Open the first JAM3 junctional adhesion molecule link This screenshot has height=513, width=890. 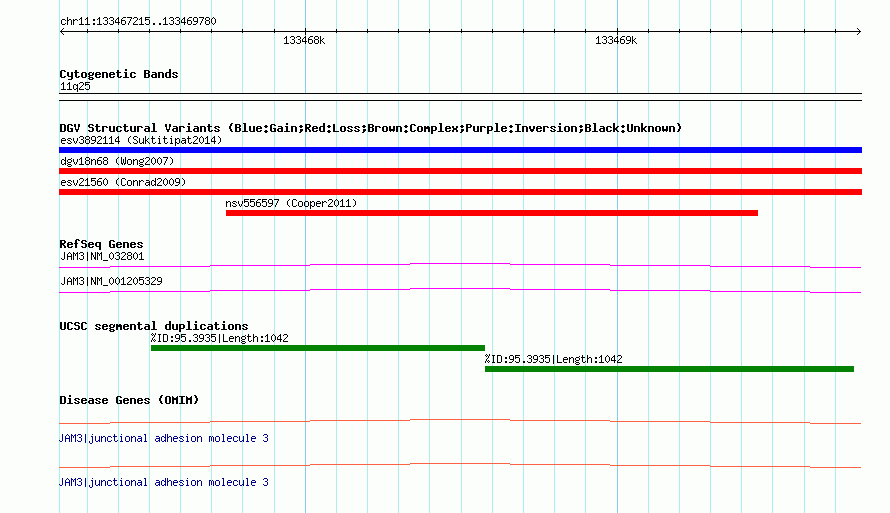click(163, 438)
